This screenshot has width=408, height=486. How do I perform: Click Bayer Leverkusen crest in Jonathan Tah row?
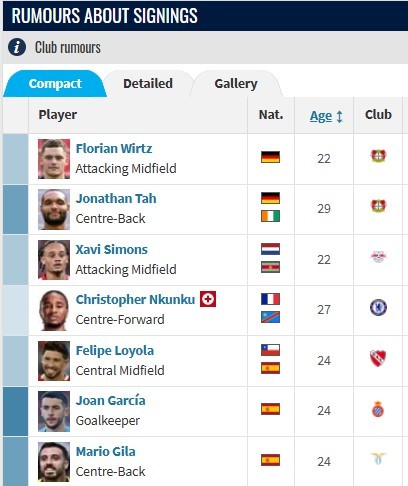378,206
